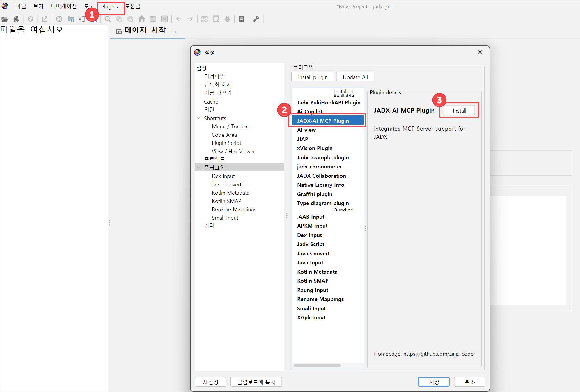Click the Install button for JADX-AI MCP
The height and width of the screenshot is (392, 580).
pyautogui.click(x=459, y=111)
